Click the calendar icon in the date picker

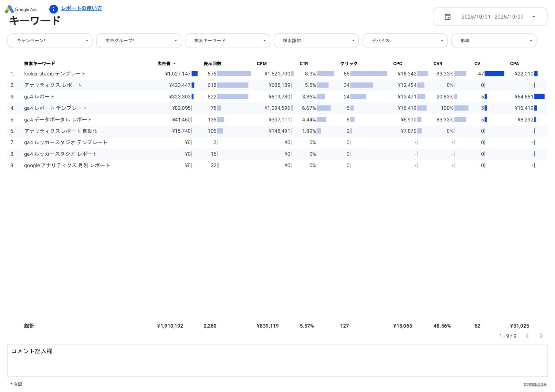point(448,16)
